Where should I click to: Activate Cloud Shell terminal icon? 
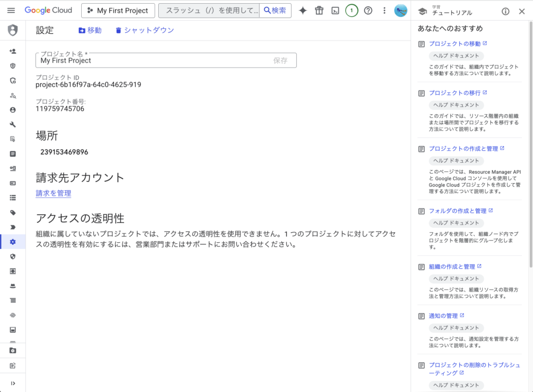click(336, 10)
